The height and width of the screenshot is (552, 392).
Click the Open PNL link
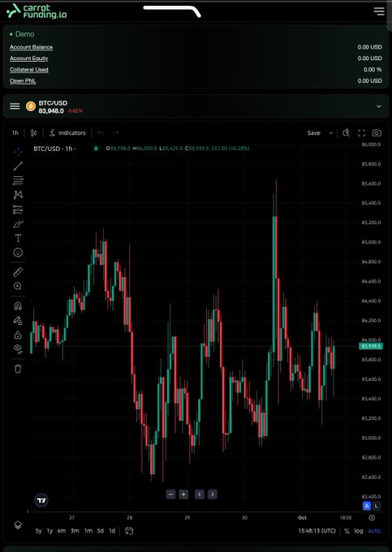(x=23, y=81)
